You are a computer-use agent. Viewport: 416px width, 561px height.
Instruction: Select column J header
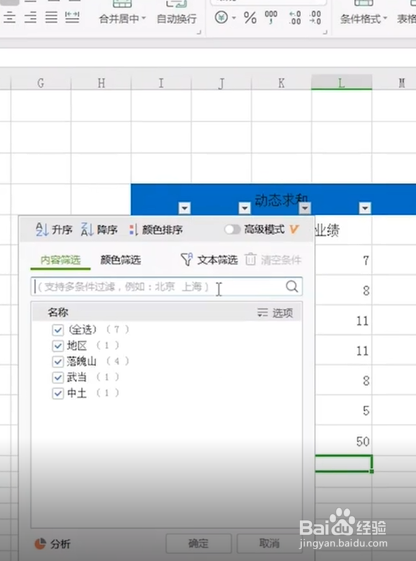point(221,83)
